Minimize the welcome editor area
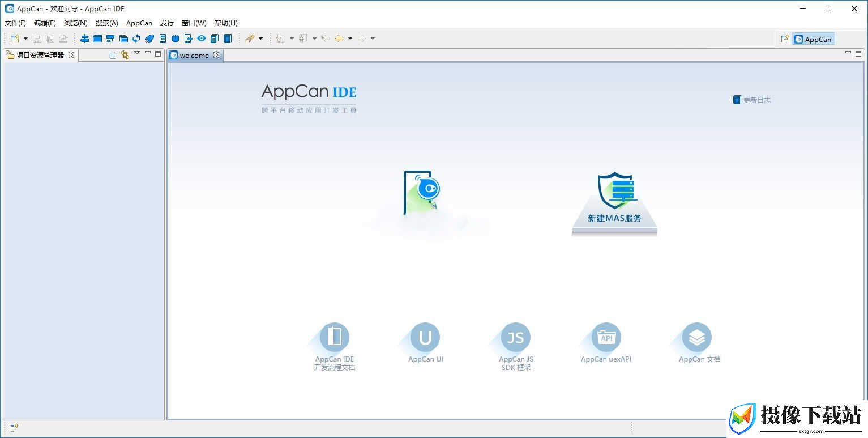The width and height of the screenshot is (868, 438). pos(848,53)
